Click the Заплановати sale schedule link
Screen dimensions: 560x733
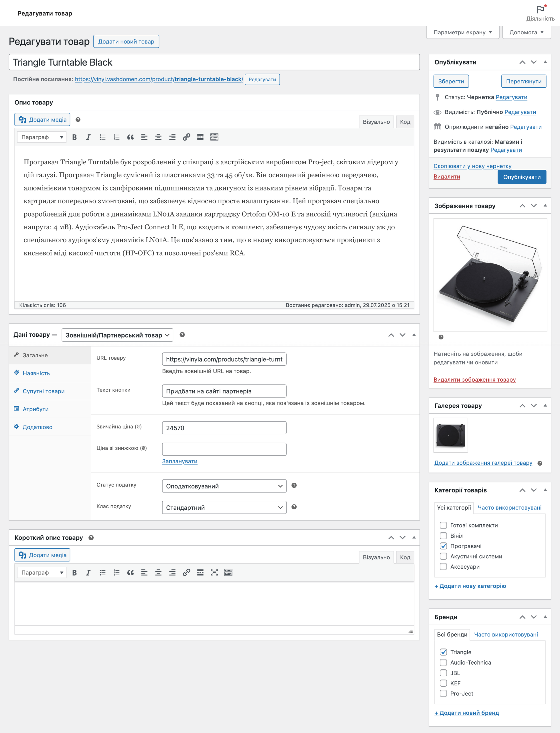tap(180, 461)
